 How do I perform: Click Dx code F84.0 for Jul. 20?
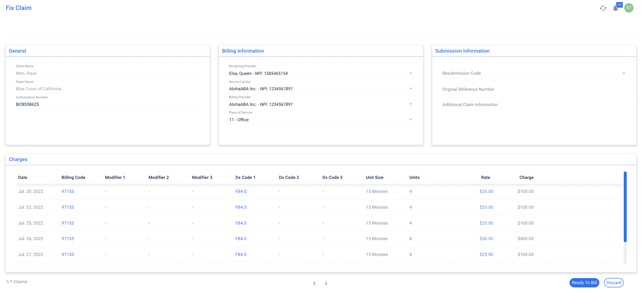[241, 192]
